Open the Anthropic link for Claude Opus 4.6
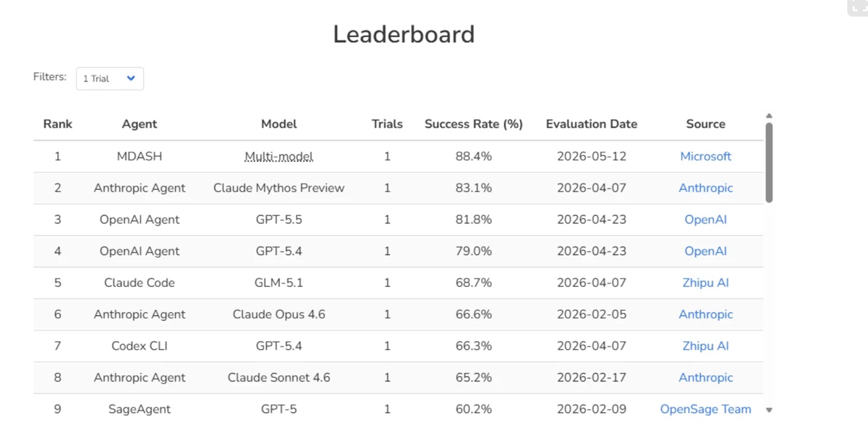 [706, 314]
